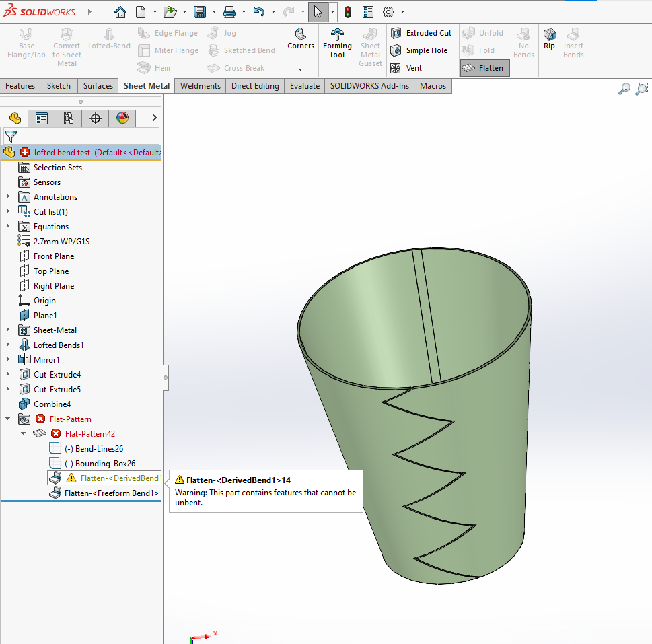Click the Save icon in top toolbar
This screenshot has height=644, width=652.
tap(199, 12)
